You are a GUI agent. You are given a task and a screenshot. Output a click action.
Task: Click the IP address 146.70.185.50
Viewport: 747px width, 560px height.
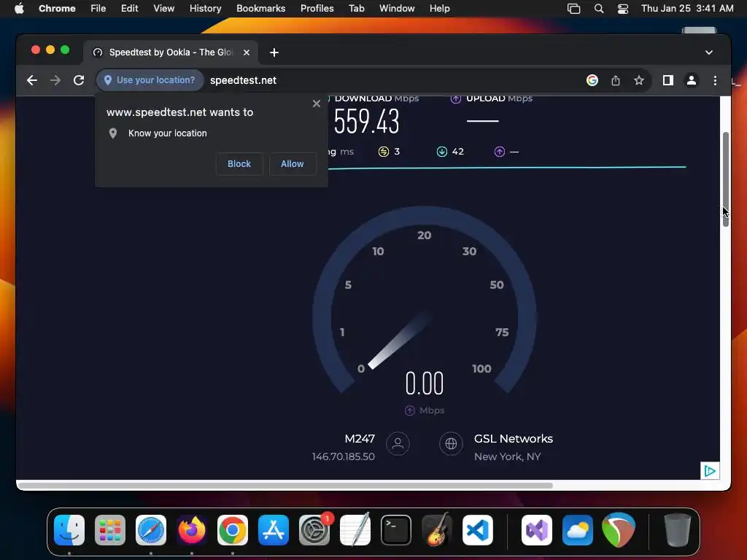point(343,456)
